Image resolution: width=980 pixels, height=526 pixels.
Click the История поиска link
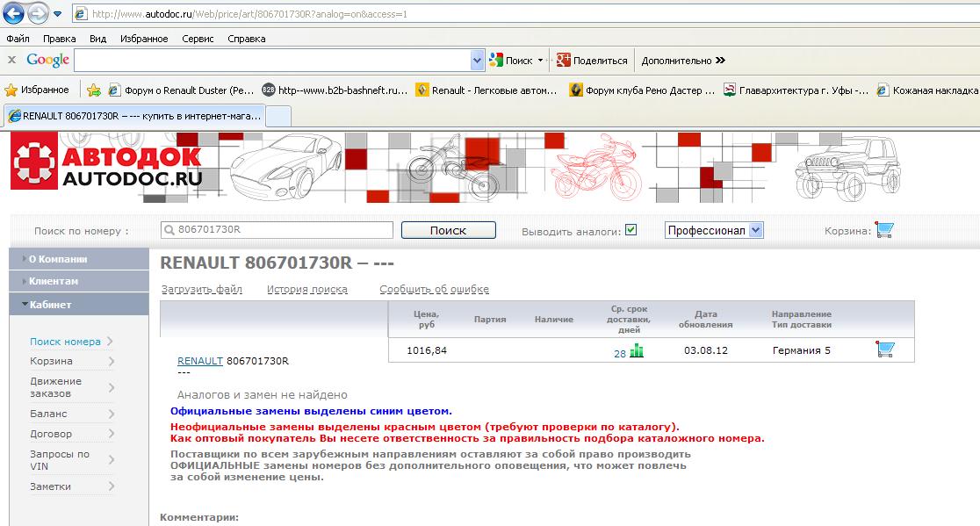306,289
